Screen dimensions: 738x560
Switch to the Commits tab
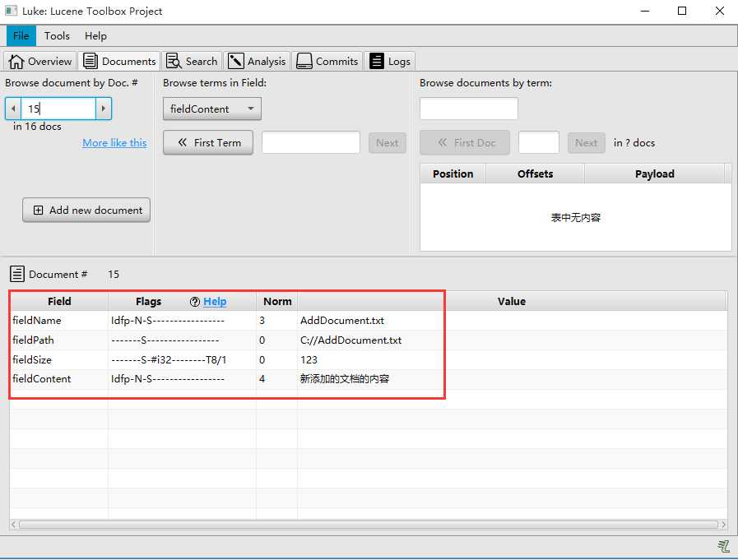327,61
